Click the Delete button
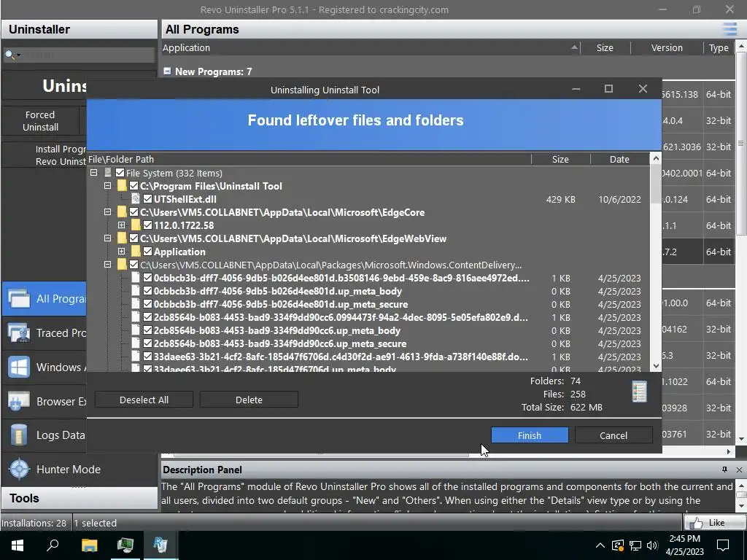 point(249,400)
